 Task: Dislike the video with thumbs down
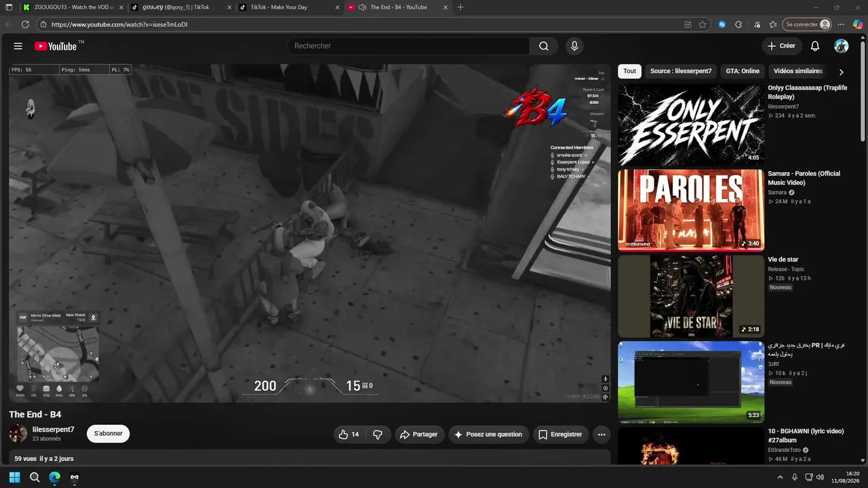378,434
